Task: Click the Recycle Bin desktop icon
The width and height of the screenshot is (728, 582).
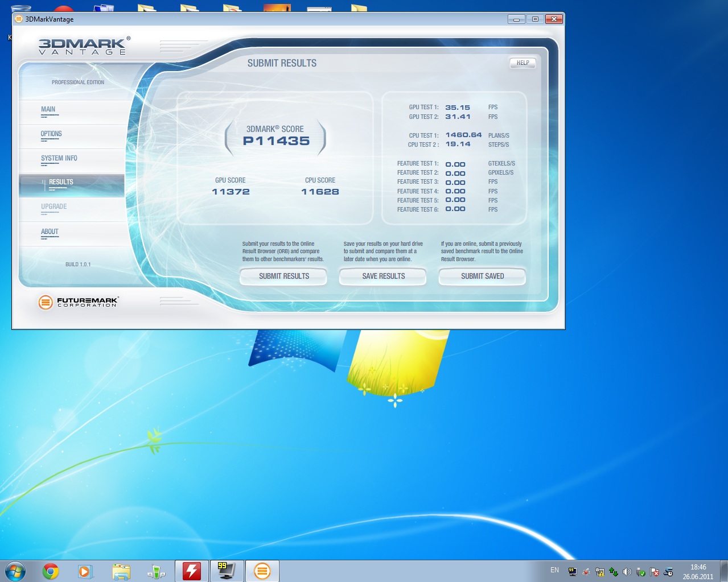Action: click(x=21, y=9)
